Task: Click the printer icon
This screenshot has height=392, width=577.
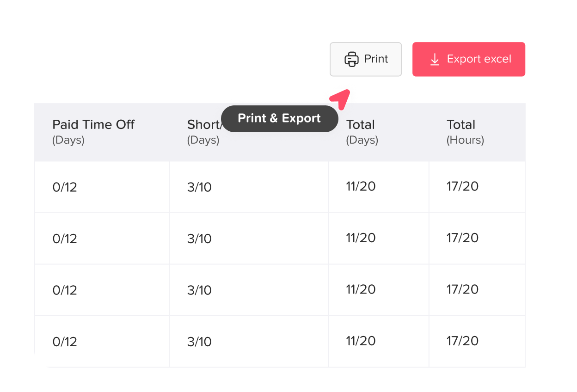Action: coord(351,59)
